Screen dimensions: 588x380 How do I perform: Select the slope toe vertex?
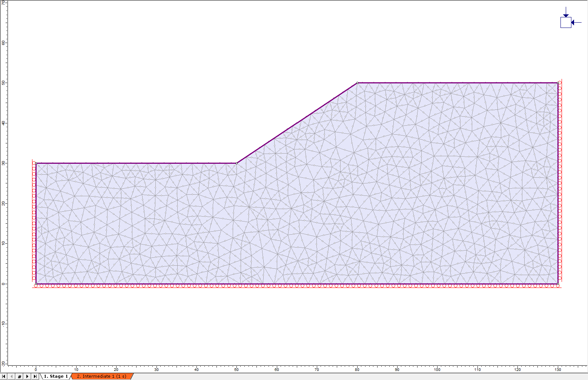pyautogui.click(x=236, y=163)
